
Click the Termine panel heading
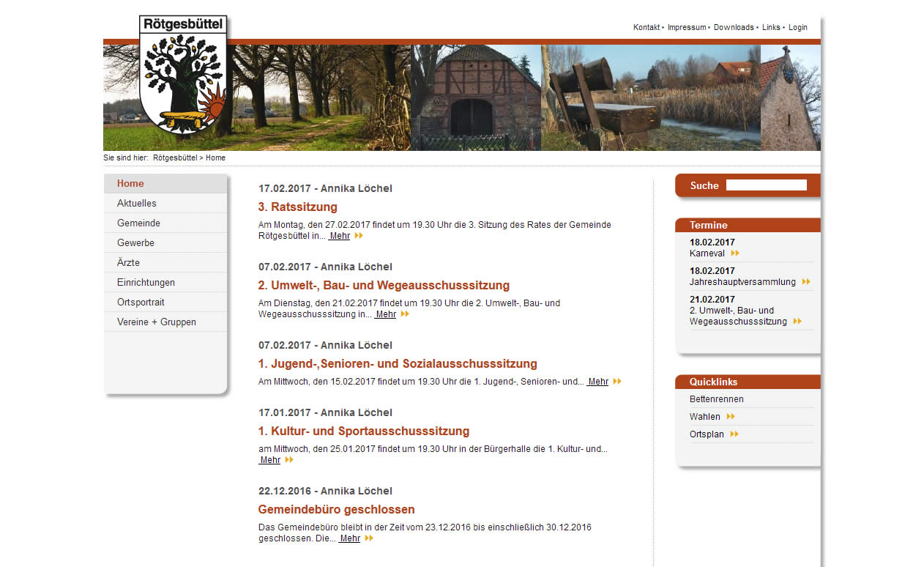[x=709, y=225]
